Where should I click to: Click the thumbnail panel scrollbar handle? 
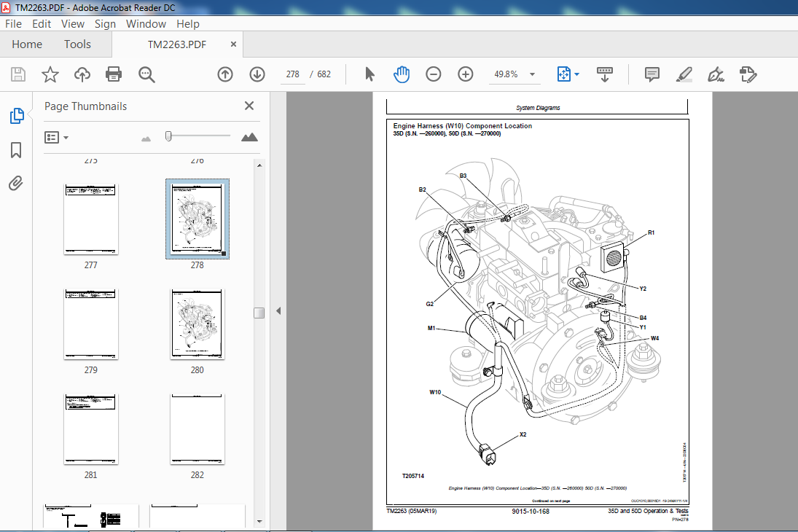259,313
